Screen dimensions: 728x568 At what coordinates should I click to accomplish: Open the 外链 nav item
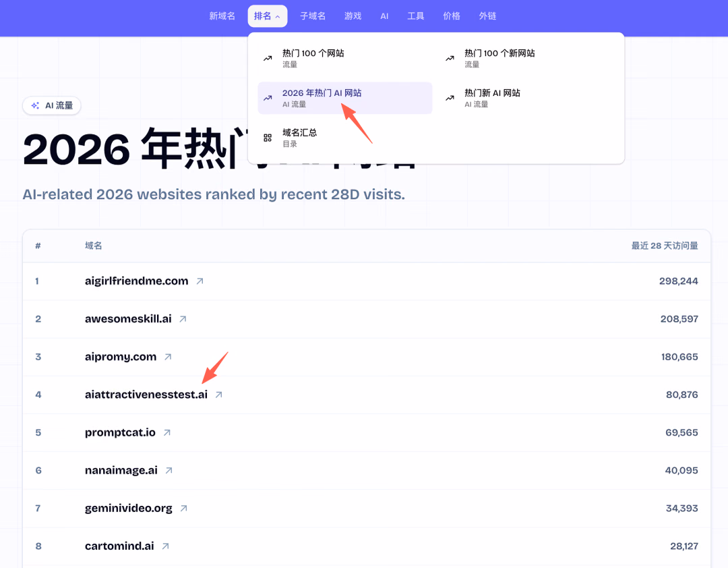tap(487, 16)
